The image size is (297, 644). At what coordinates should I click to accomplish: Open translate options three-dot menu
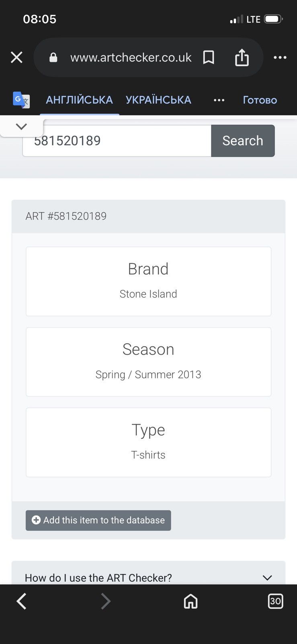point(219,100)
